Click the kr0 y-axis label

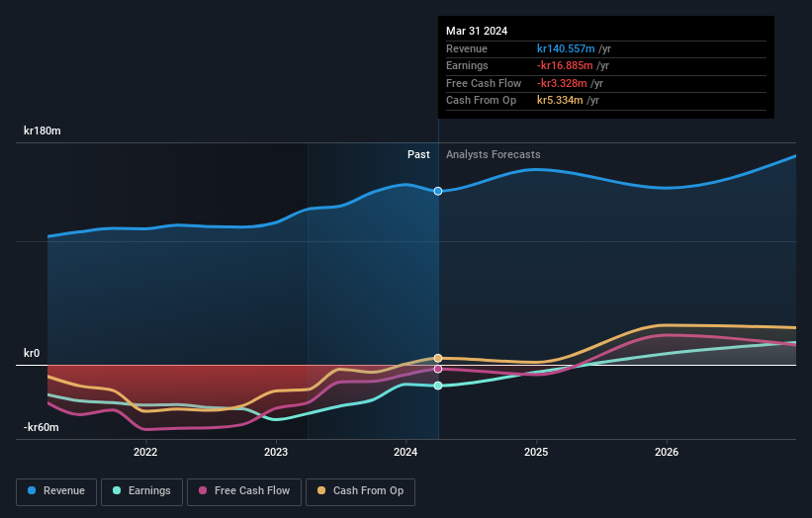[32, 353]
